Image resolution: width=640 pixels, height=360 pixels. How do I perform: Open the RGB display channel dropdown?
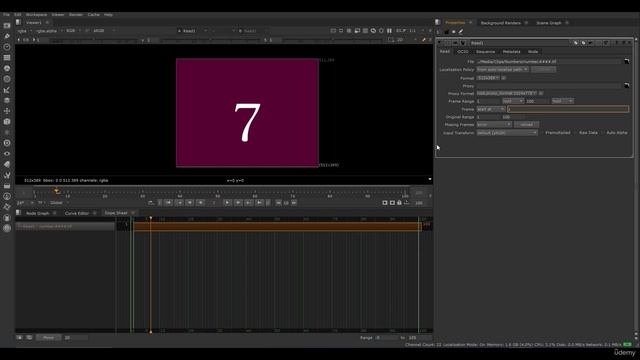click(x=73, y=31)
